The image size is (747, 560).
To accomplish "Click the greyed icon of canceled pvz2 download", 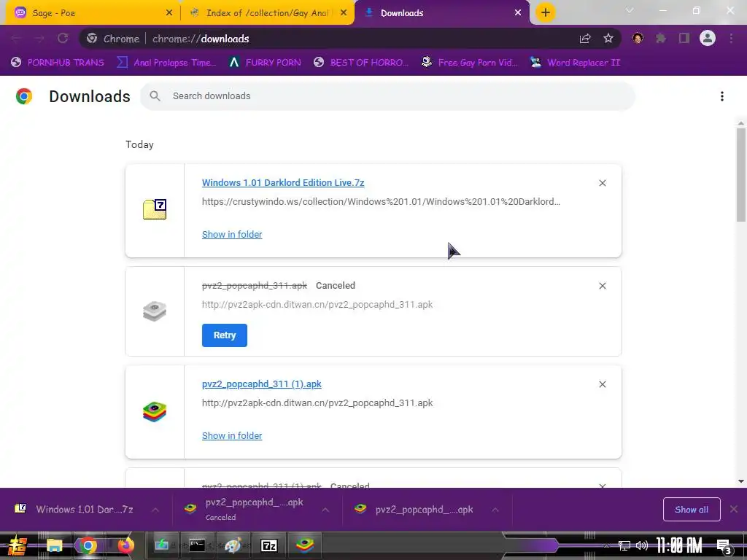I will (x=155, y=311).
